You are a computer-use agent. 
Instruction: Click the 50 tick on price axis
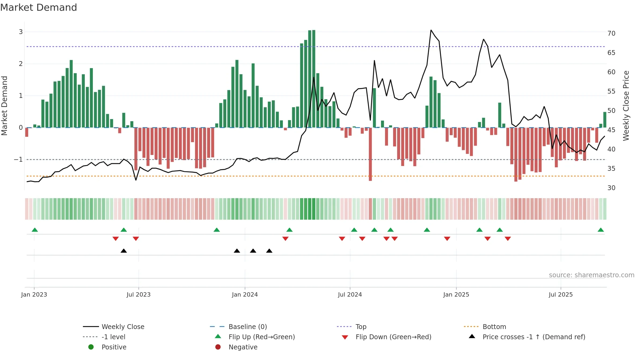point(611,111)
